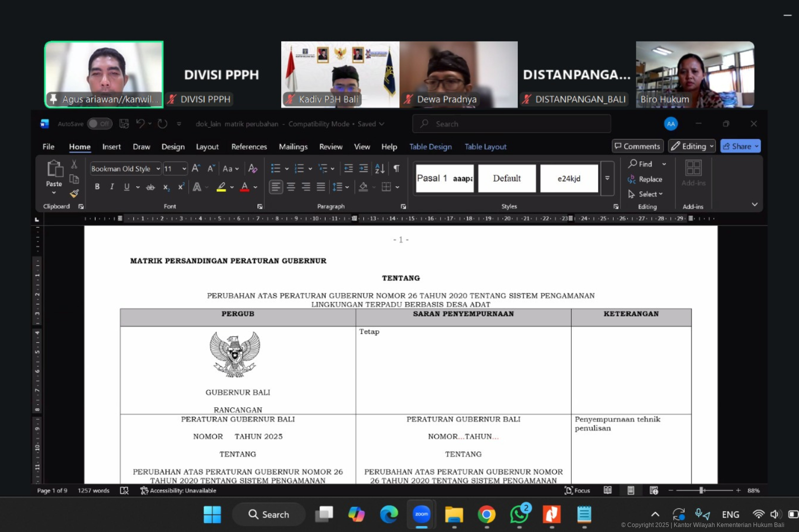
Task: Show paragraph marks with pilcrow icon
Action: (397, 169)
